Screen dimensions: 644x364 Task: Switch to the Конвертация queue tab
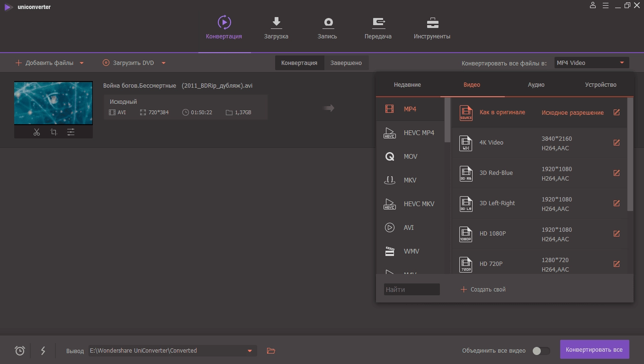point(299,63)
